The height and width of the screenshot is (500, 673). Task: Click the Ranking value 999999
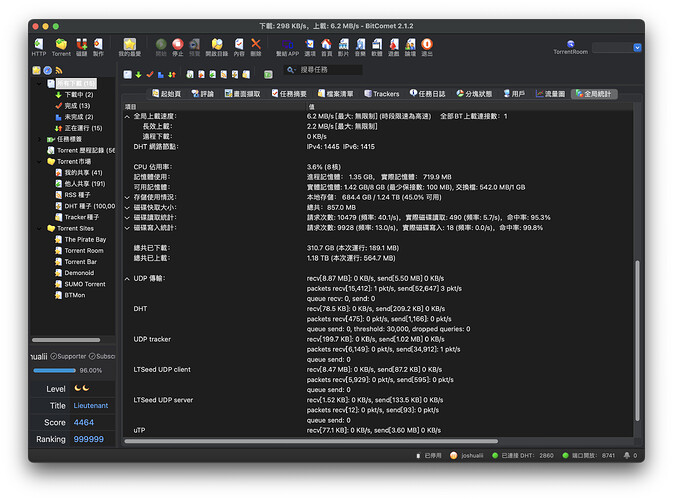click(x=88, y=439)
